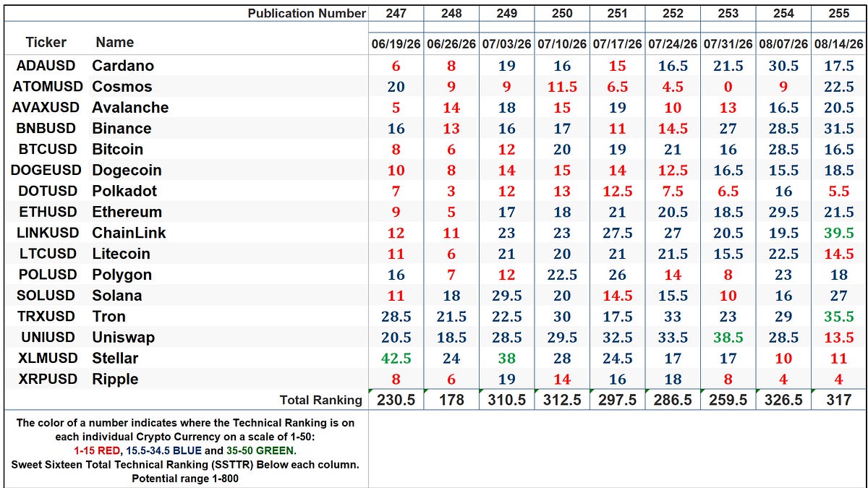This screenshot has width=868, height=488.
Task: Click Litecoin's red 14.5 value
Action: tap(839, 254)
